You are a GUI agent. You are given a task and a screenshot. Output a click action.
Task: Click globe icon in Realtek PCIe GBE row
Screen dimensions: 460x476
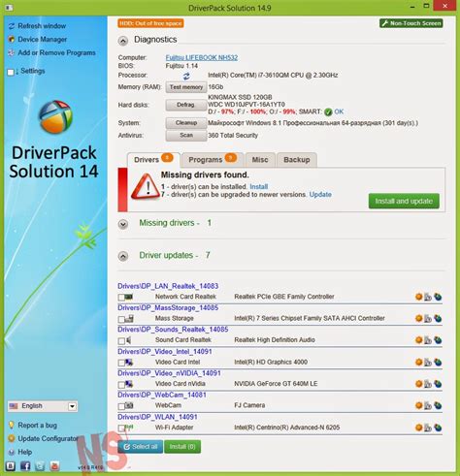coord(438,297)
